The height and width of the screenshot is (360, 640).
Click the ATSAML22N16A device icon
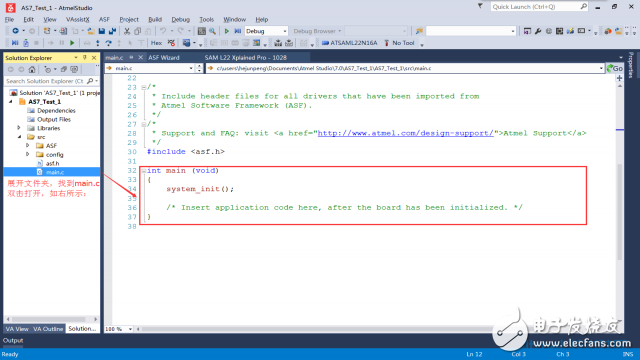click(x=325, y=43)
